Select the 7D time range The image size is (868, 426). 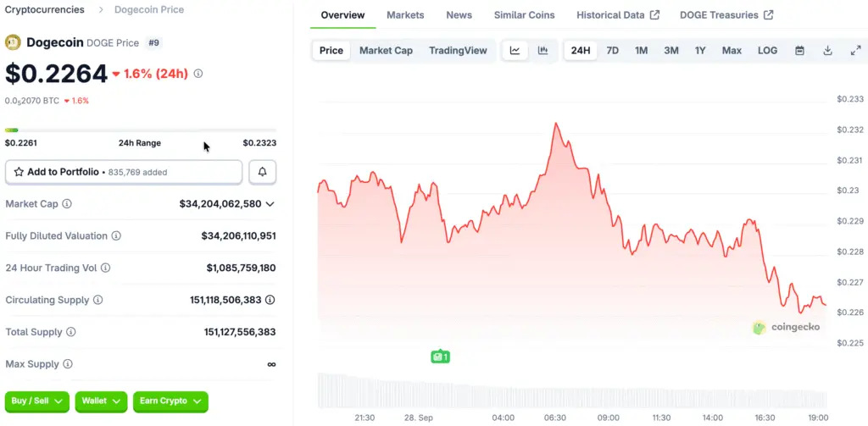click(x=612, y=51)
